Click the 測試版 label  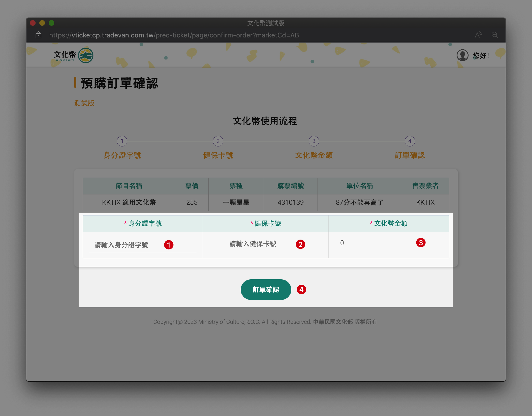click(x=84, y=103)
